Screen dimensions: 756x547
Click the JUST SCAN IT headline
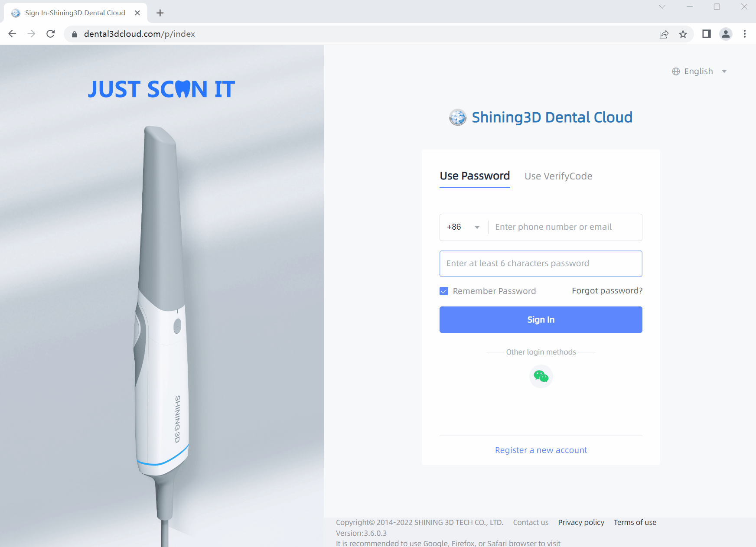click(161, 89)
